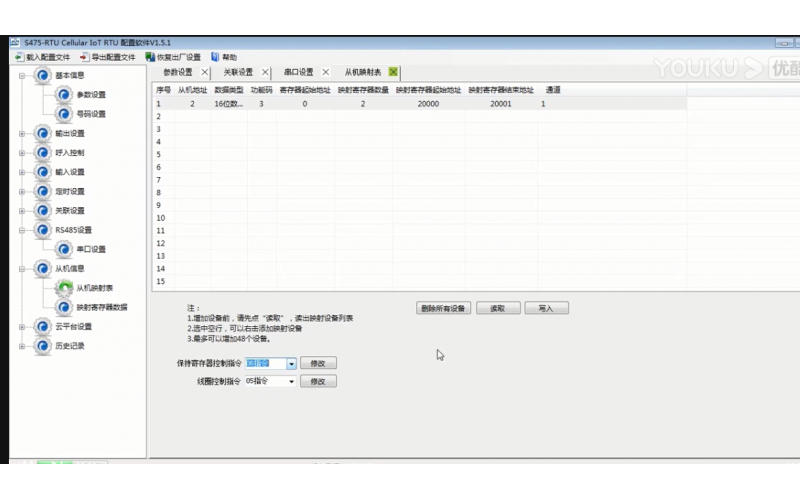Click the 读取 read button

[498, 308]
